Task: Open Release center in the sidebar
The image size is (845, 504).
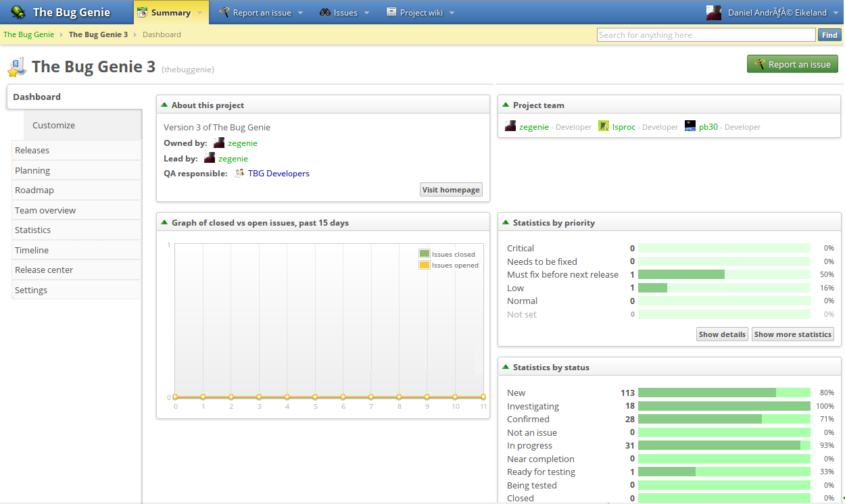Action: tap(76, 270)
